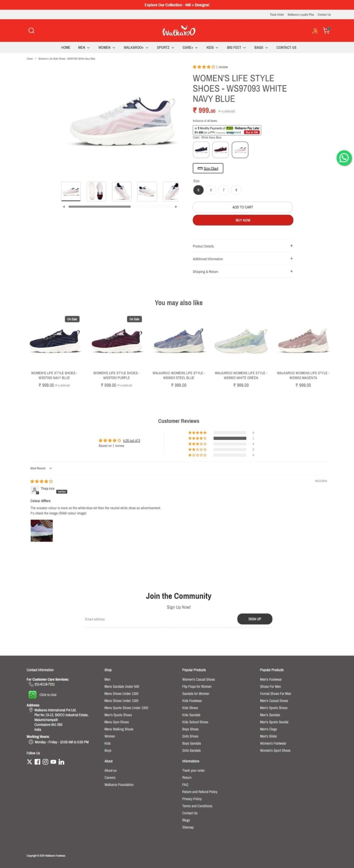Open the search magnifier icon in header
This screenshot has width=354, height=868.
click(31, 31)
